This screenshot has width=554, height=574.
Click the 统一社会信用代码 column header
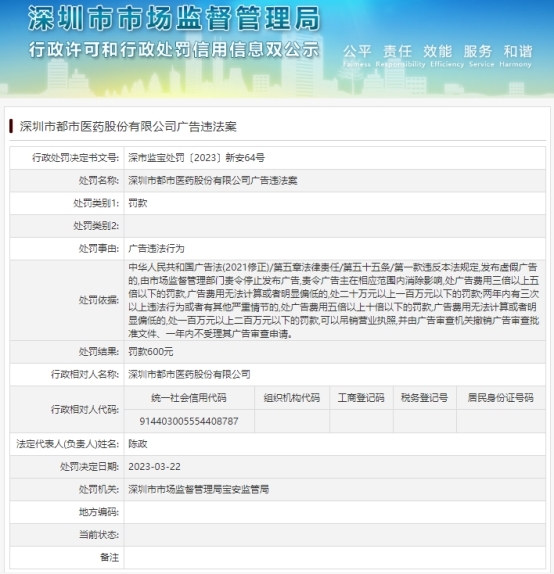coord(189,398)
